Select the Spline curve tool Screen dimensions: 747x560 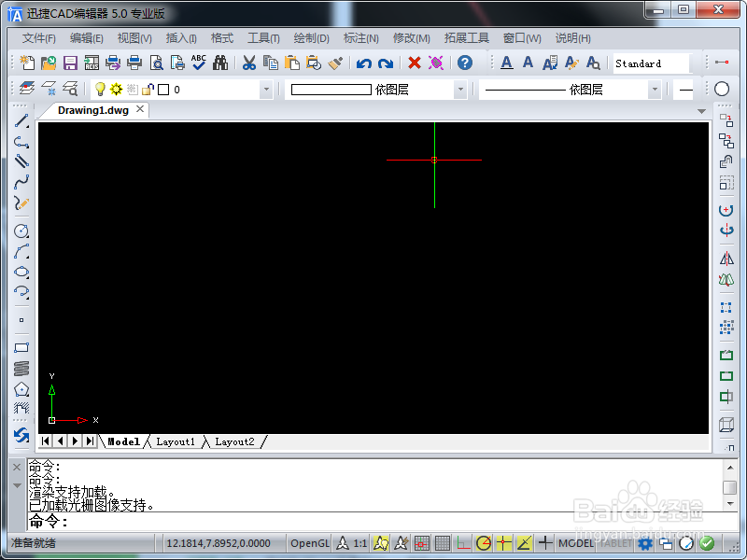[x=21, y=182]
